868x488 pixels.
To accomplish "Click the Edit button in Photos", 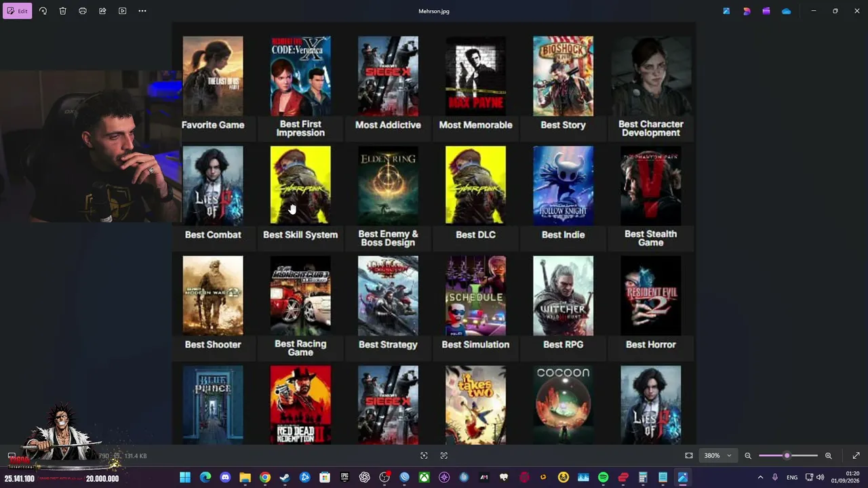I will [17, 11].
